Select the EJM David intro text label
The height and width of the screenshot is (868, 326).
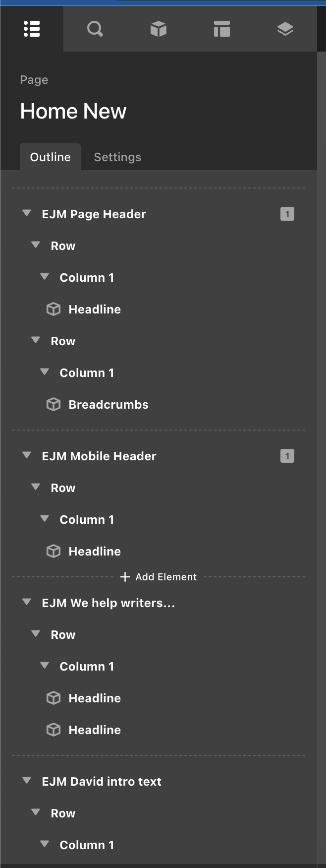102,782
